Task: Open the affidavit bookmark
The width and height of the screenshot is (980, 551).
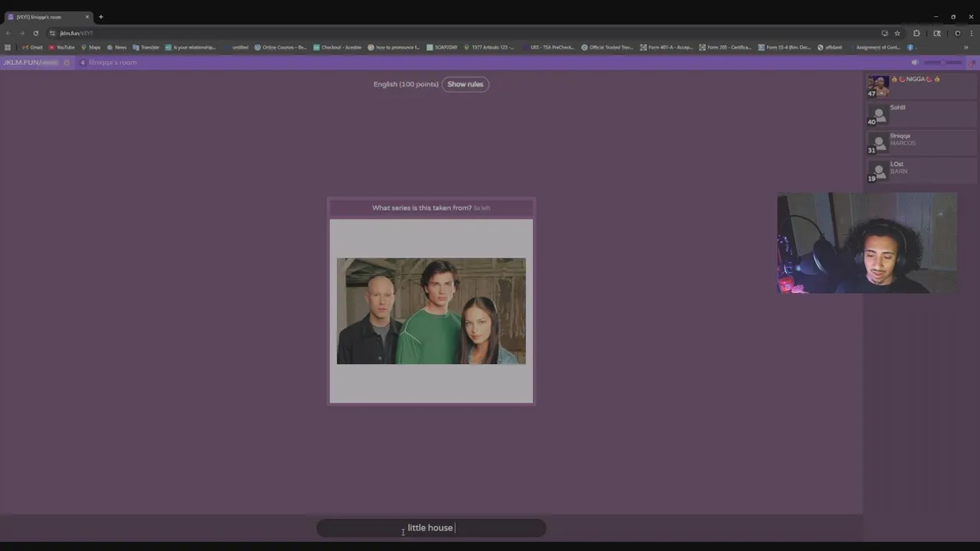Action: [830, 47]
